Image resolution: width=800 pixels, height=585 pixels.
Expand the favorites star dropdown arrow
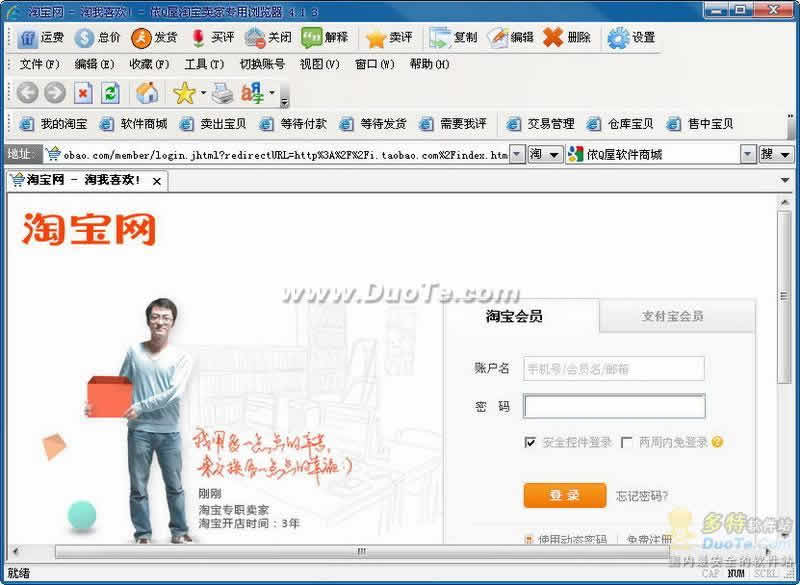[203, 93]
